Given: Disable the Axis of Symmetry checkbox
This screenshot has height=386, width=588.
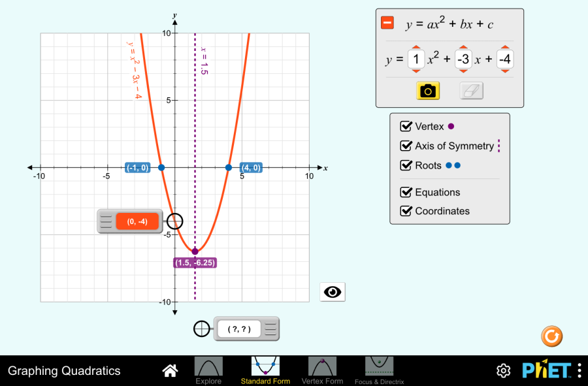Looking at the screenshot, I should coord(406,146).
